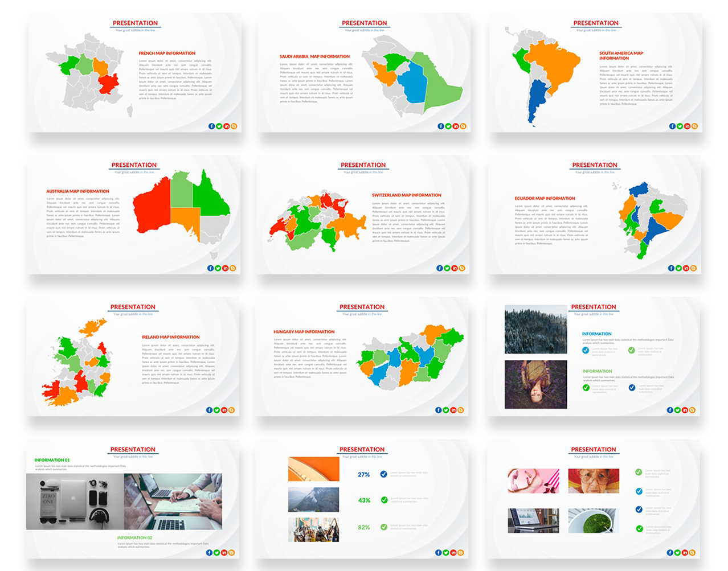Select 'INFORMATION 02' green heading
Image resolution: width=728 pixels, height=571 pixels.
(135, 537)
